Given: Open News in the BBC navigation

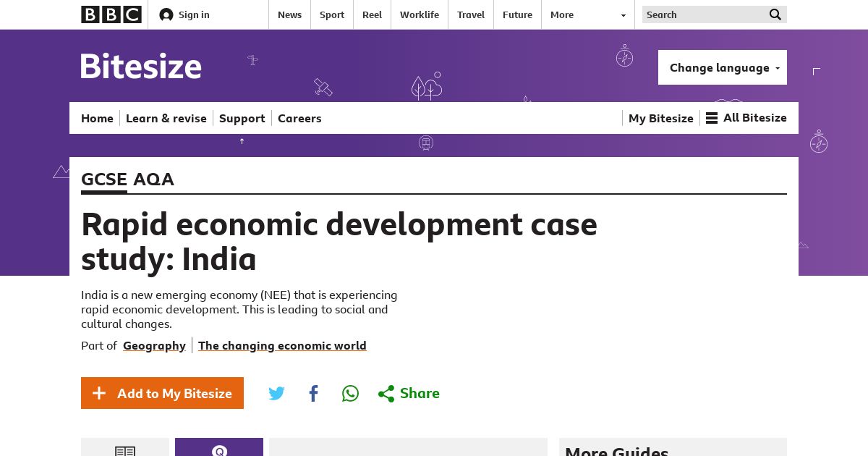Looking at the screenshot, I should 289,14.
